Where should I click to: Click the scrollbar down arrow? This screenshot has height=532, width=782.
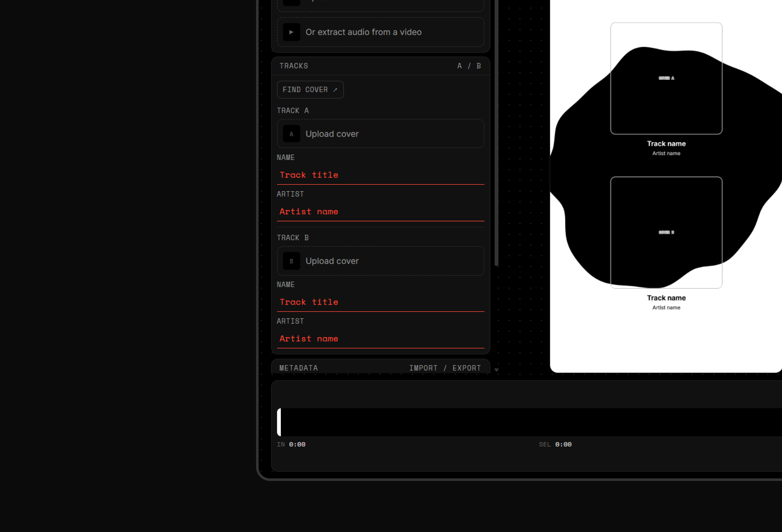click(x=496, y=370)
